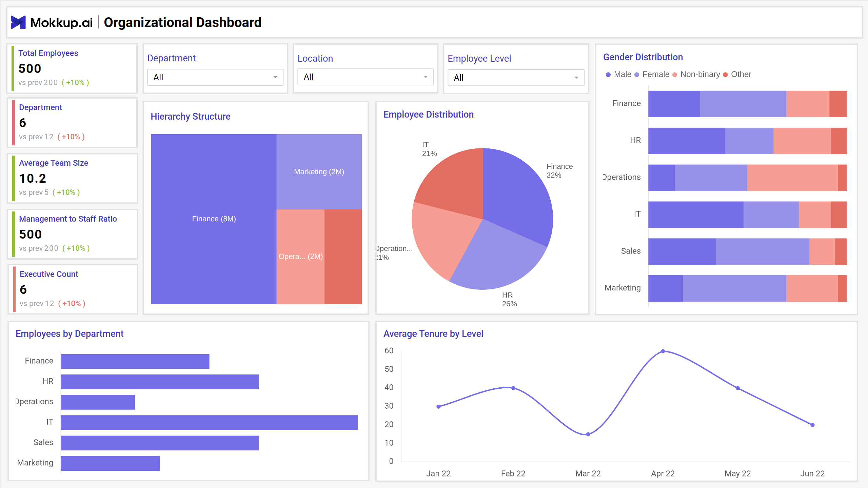The height and width of the screenshot is (488, 868).
Task: Click the Total Employees value 500
Action: (x=30, y=68)
